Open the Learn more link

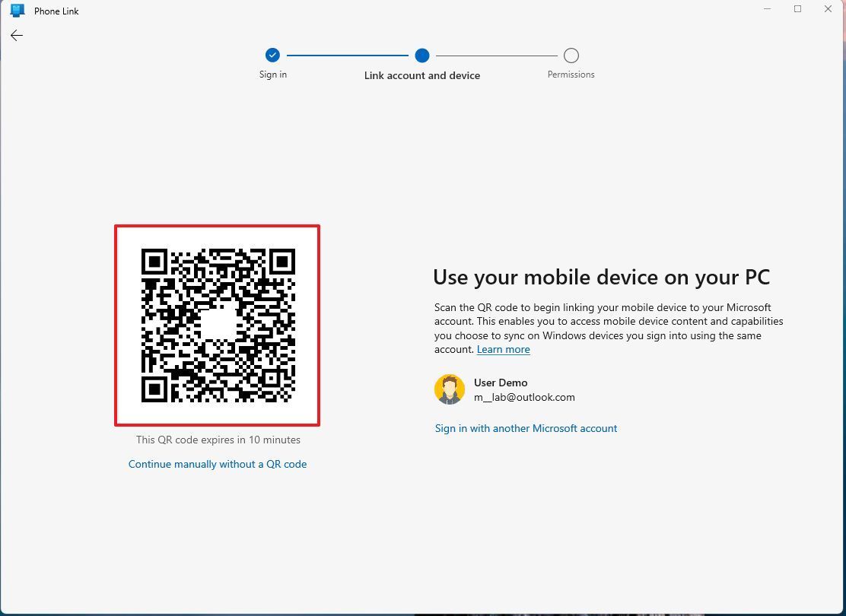[x=503, y=349]
